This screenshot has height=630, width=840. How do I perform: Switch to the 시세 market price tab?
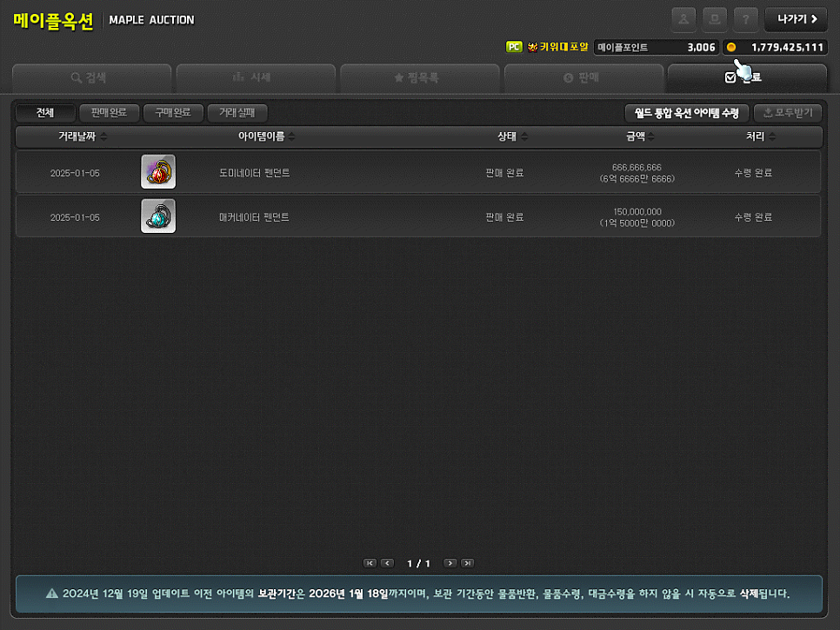[x=256, y=78]
